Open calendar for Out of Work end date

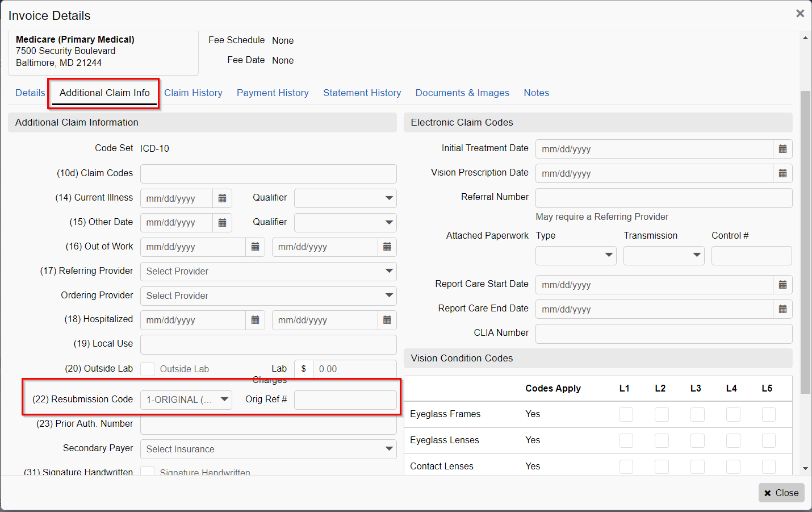pos(387,247)
